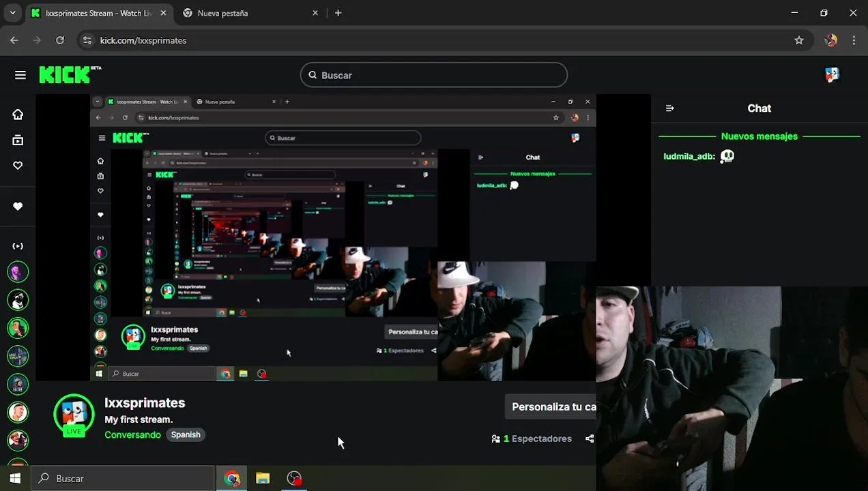Viewport: 868px width, 491px height.
Task: Bookmark the page with the star icon
Action: [799, 40]
